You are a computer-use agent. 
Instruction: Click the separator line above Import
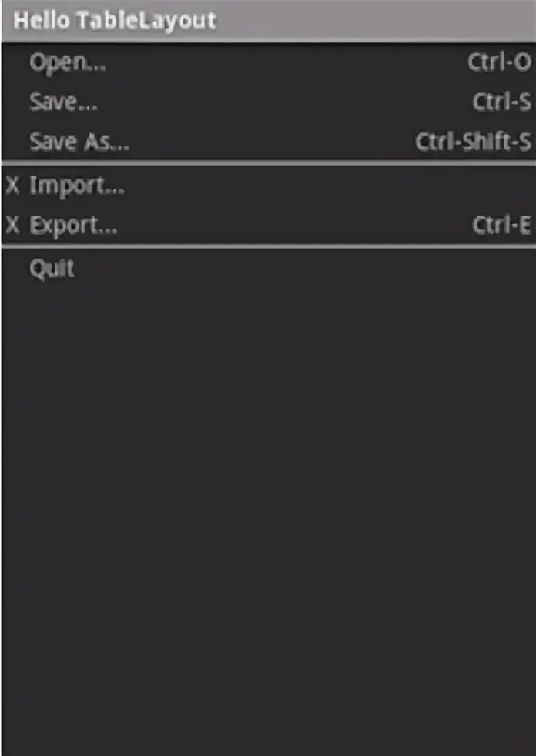pyautogui.click(x=268, y=162)
